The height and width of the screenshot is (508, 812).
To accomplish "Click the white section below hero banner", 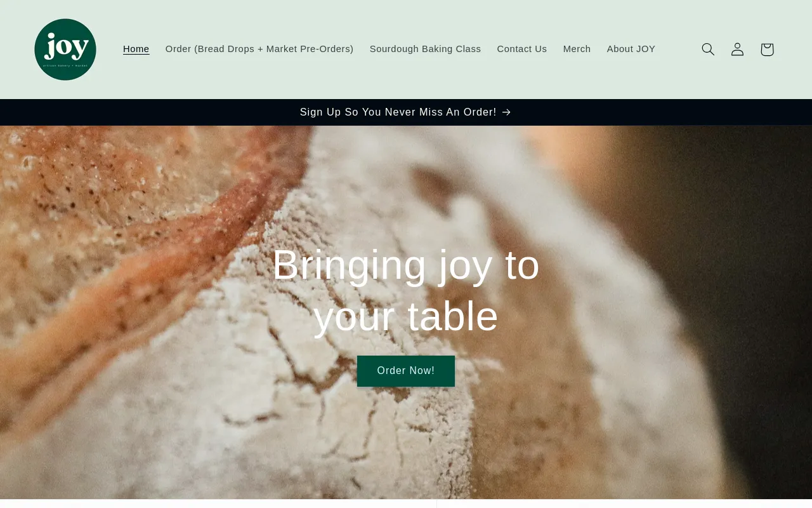I will (406, 504).
